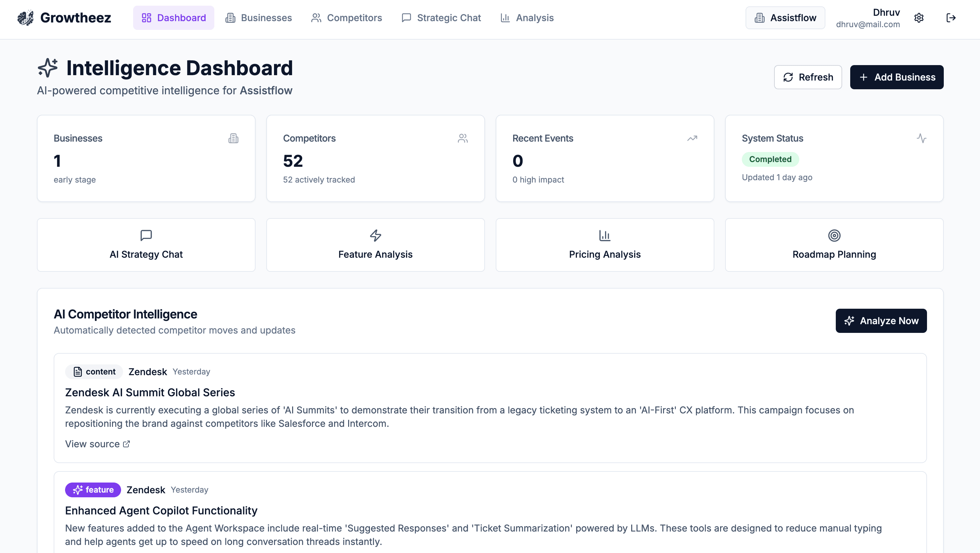
Task: Open the Strategic Chat section
Action: pyautogui.click(x=441, y=17)
